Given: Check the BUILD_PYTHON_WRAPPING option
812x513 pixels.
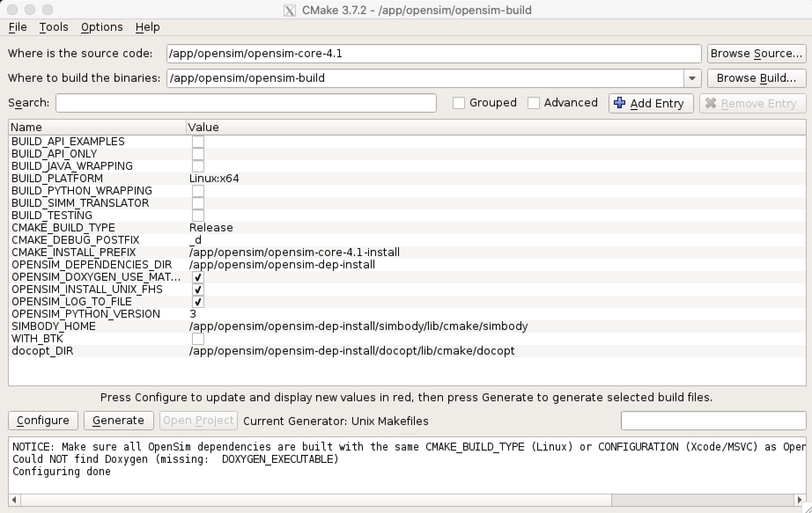Looking at the screenshot, I should click(x=198, y=191).
